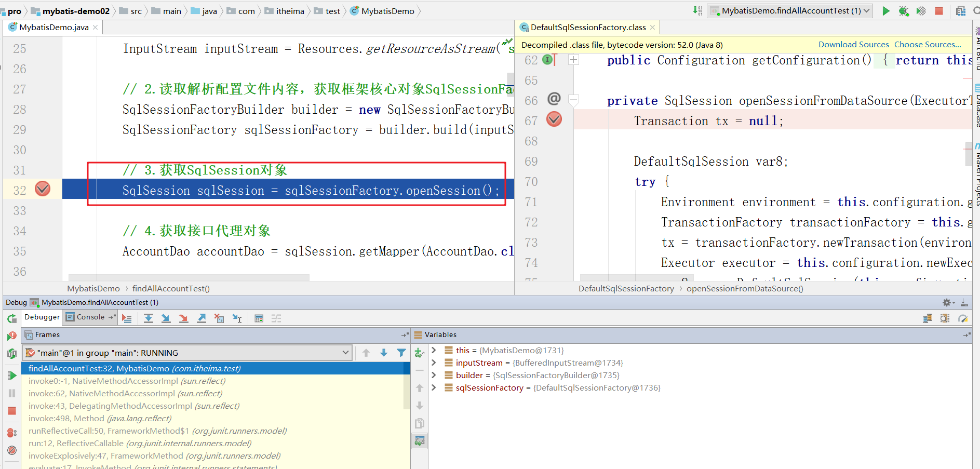Click Drop Frame in the debugger toolbar
980x469 pixels.
coord(219,318)
